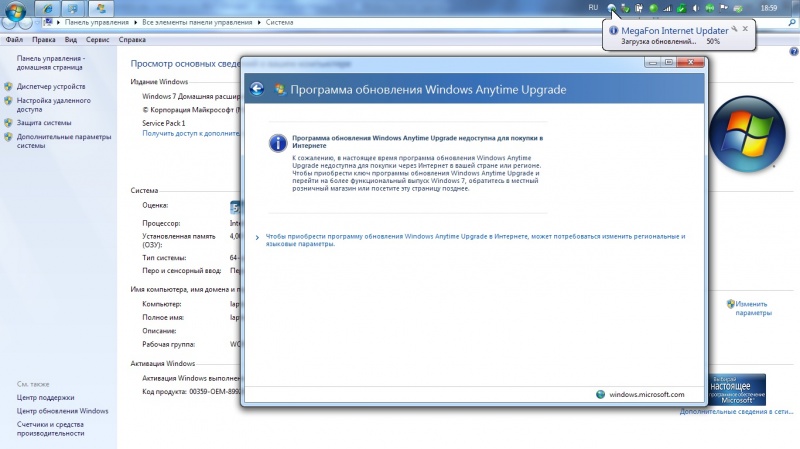
Task: Click the 18:59 system clock
Action: click(769, 8)
